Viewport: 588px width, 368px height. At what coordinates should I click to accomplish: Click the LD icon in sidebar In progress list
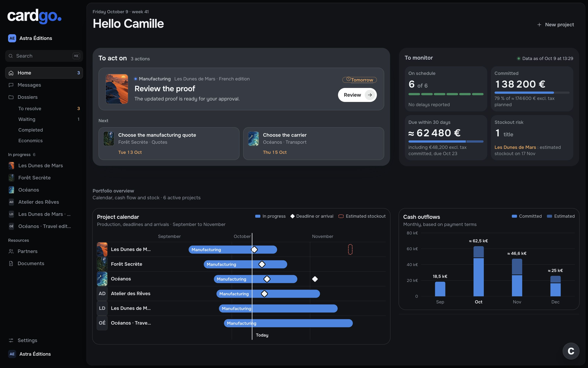pos(11,214)
